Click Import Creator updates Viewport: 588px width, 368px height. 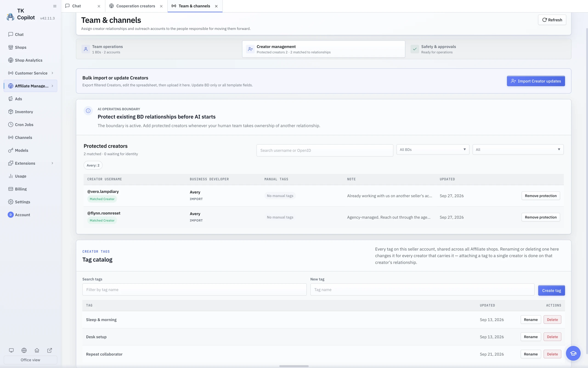click(x=536, y=81)
